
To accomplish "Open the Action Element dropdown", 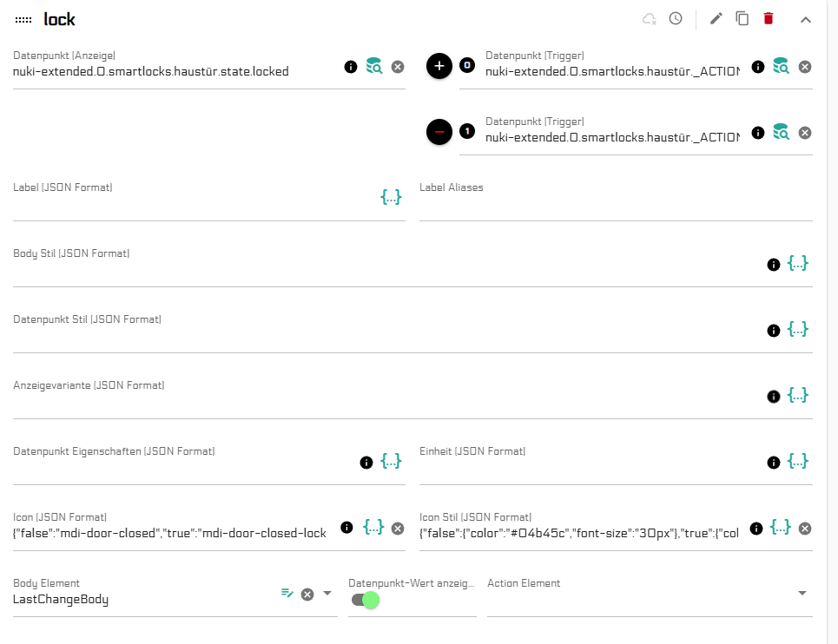I will click(802, 594).
